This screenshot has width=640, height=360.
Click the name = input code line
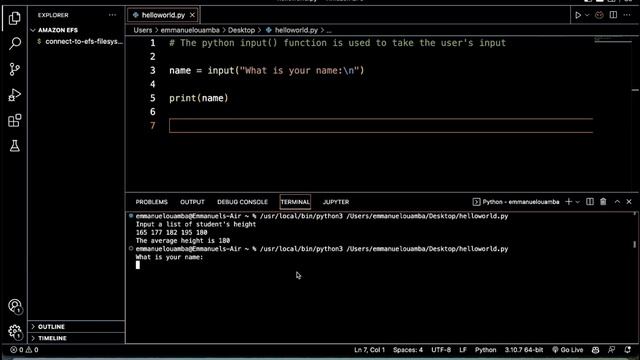point(267,71)
